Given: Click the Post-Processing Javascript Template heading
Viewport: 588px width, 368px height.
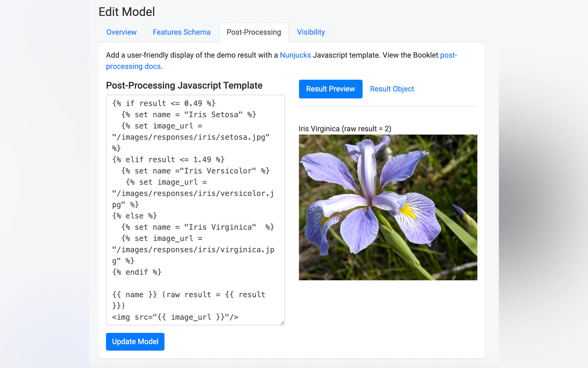Looking at the screenshot, I should click(x=184, y=86).
